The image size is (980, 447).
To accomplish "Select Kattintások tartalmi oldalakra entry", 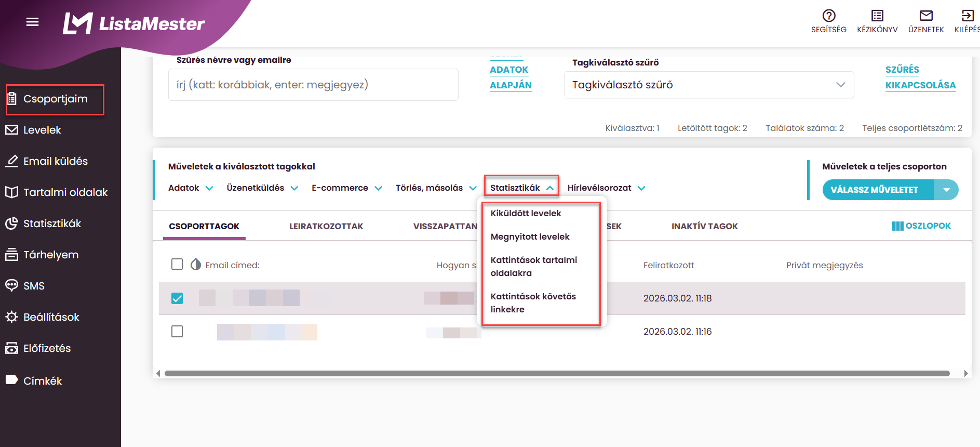I will click(534, 266).
